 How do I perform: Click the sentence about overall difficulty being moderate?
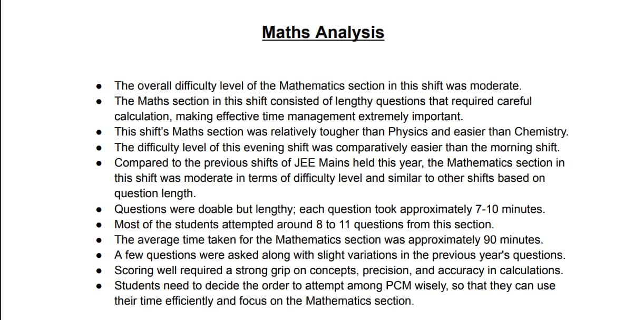(x=318, y=85)
